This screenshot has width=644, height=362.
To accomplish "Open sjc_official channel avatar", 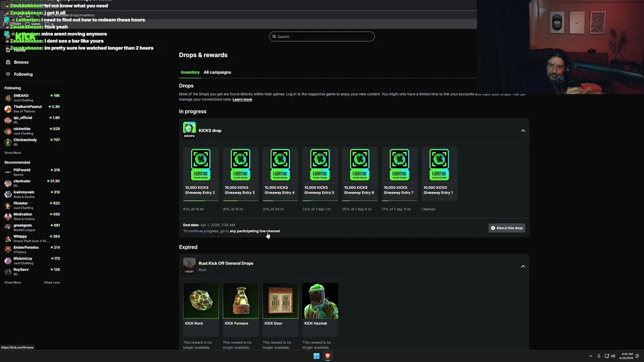I will click(8, 120).
